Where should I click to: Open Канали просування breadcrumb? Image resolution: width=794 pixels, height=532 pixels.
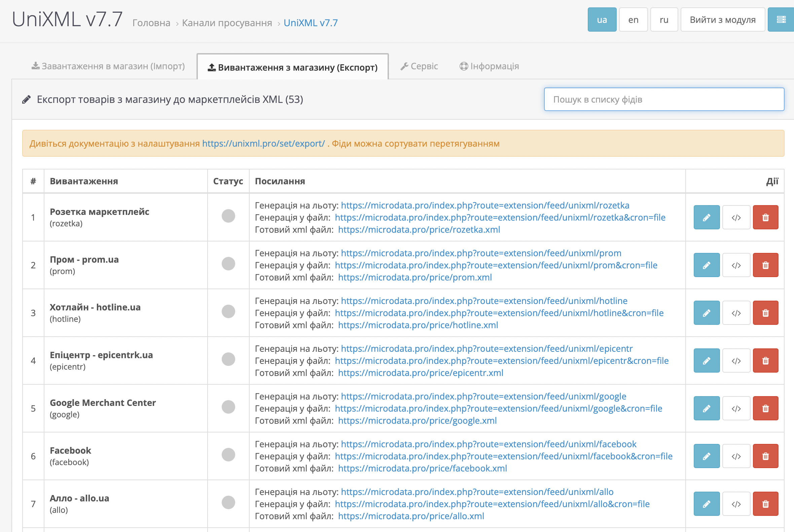[x=227, y=23]
